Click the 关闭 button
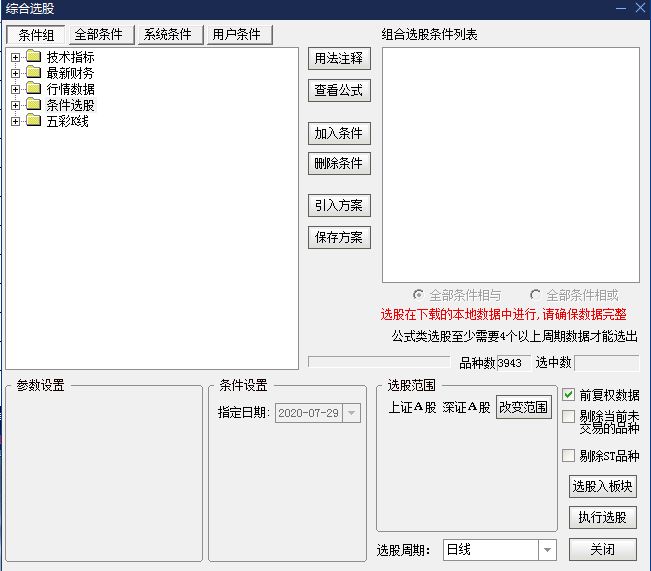651x571 pixels. (x=602, y=549)
